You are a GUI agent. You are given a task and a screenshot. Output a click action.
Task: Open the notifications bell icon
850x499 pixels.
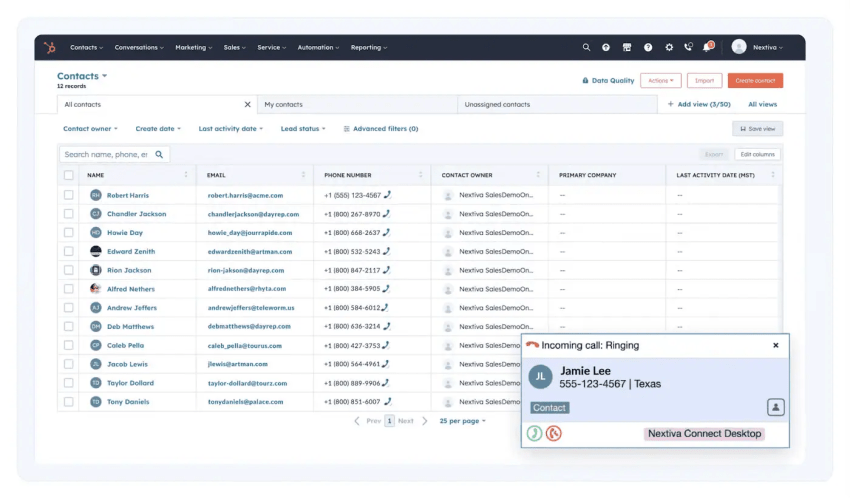pyautogui.click(x=707, y=48)
